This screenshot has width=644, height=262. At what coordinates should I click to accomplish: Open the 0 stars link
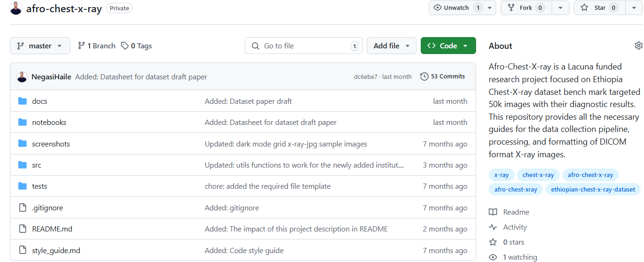pyautogui.click(x=507, y=242)
